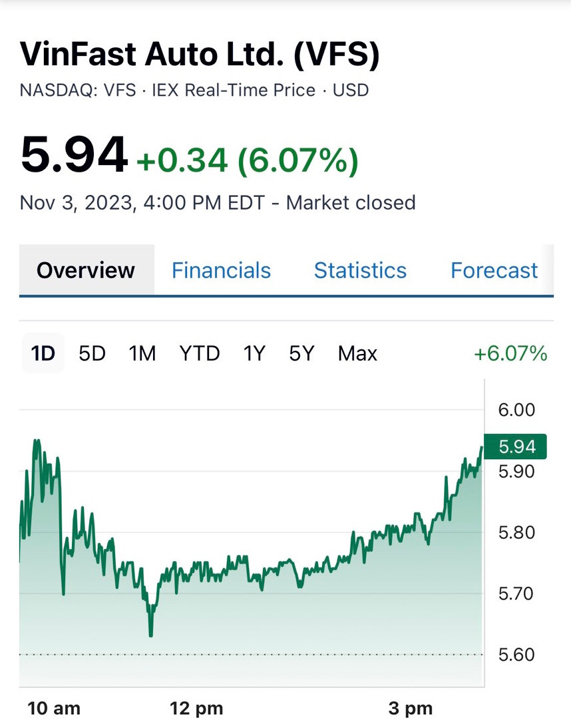This screenshot has width=571, height=728.
Task: Switch to the Overview tab
Action: pos(86,270)
